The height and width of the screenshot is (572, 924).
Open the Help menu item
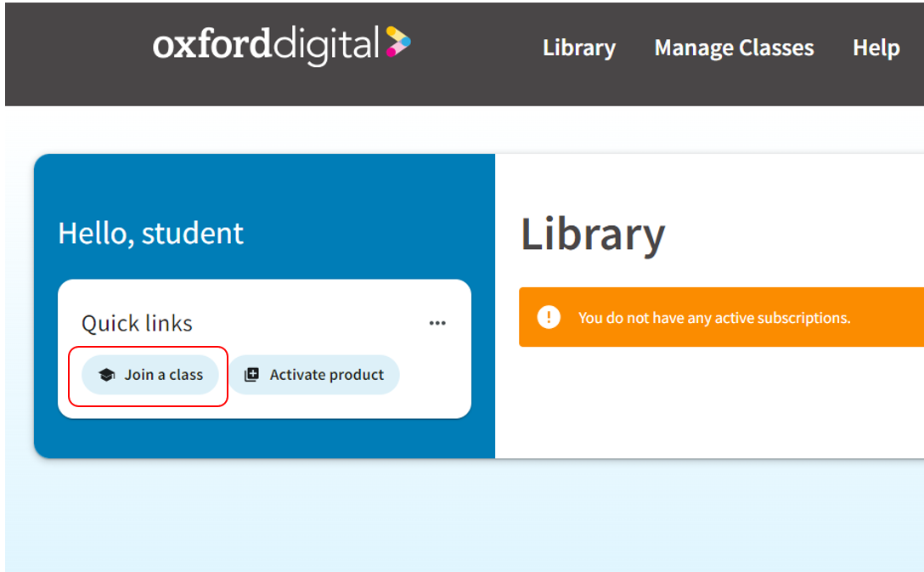click(876, 48)
